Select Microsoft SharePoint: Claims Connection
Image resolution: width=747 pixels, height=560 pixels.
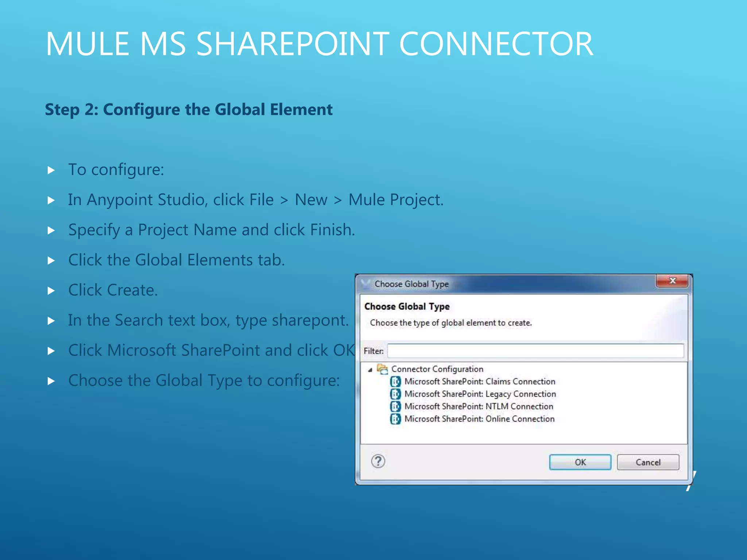pyautogui.click(x=480, y=381)
